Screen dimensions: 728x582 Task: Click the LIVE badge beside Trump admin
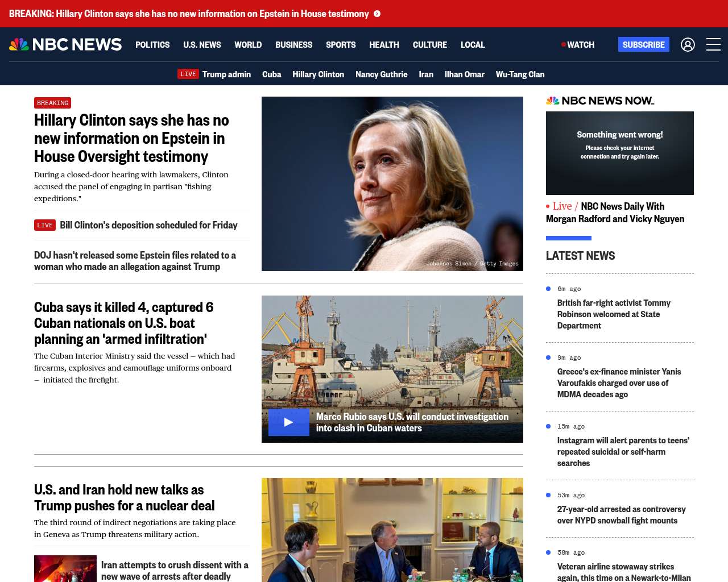188,74
